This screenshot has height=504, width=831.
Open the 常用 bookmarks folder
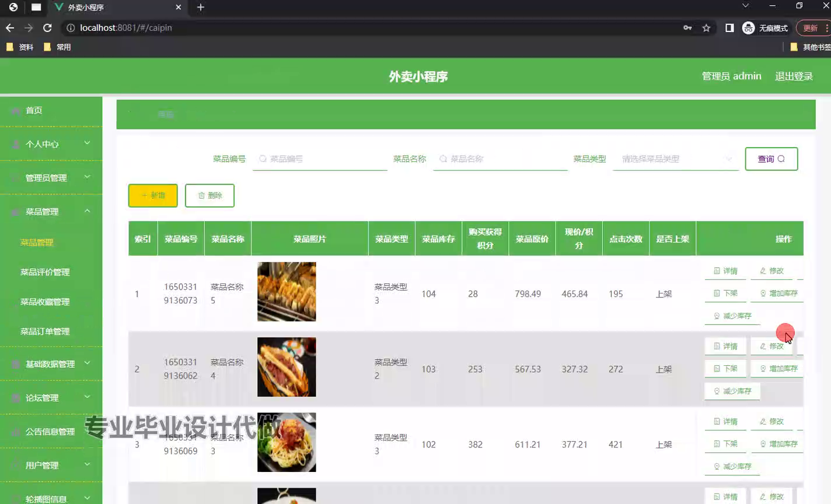click(57, 47)
